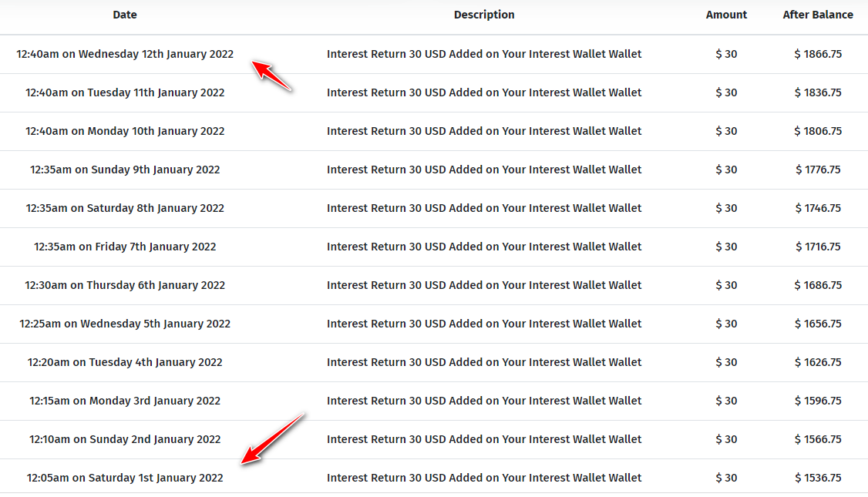
Task: Select the Saturday 1st January 2022 date
Action: coord(125,478)
